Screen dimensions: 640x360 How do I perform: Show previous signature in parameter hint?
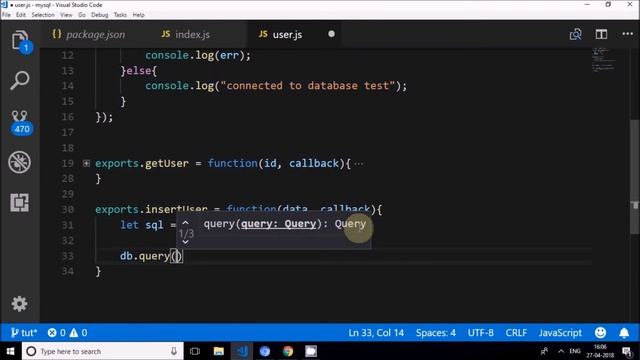185,223
